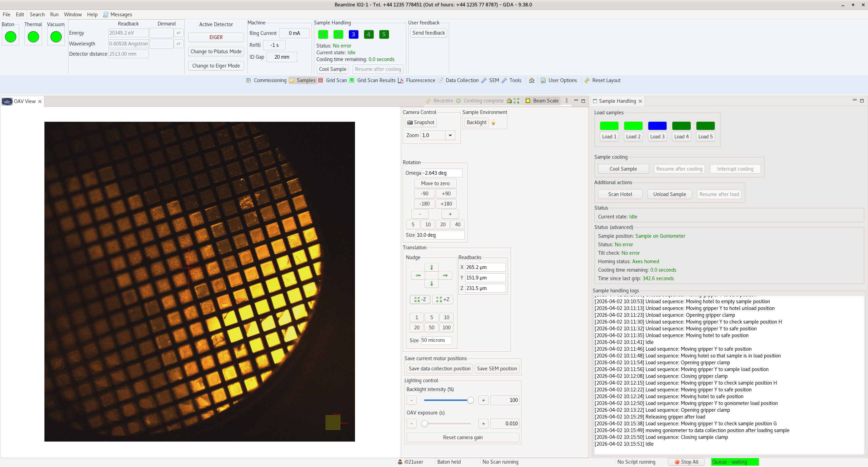Select sample indicator 3 in the top Sample Handling bar
The image size is (868, 467).
(353, 34)
